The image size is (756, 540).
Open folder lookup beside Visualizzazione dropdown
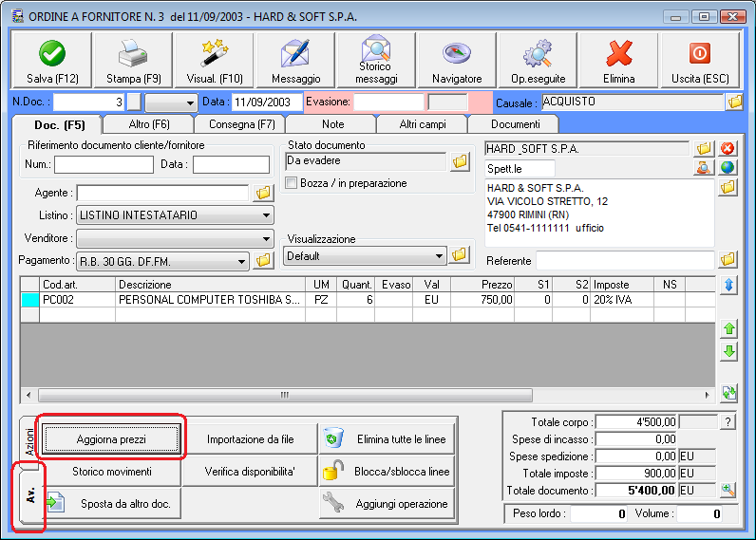click(460, 255)
